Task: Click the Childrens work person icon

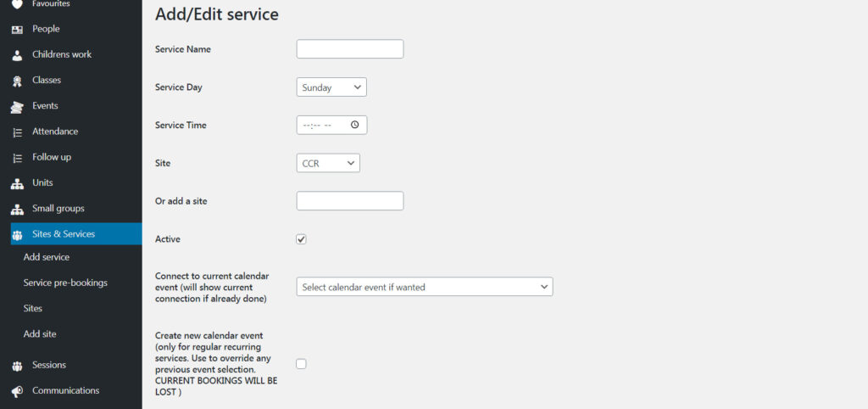Action: pos(17,55)
